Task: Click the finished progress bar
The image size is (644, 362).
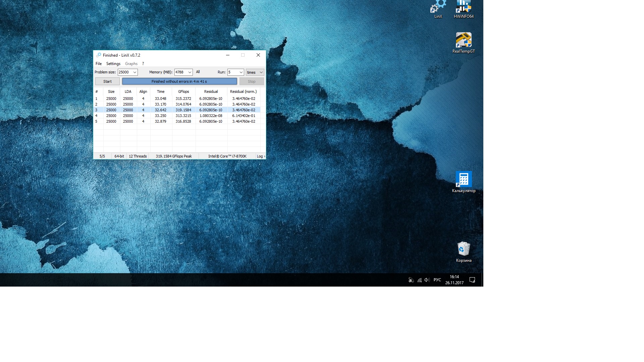Action: coord(179,81)
